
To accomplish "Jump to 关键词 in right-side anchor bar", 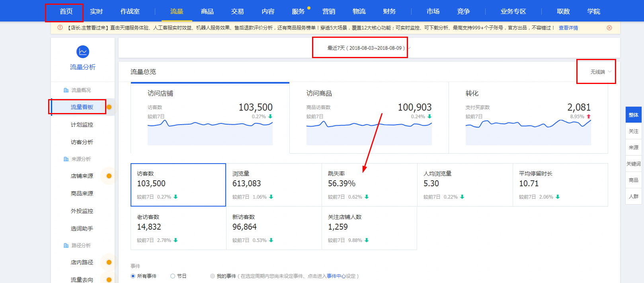I will (x=634, y=164).
